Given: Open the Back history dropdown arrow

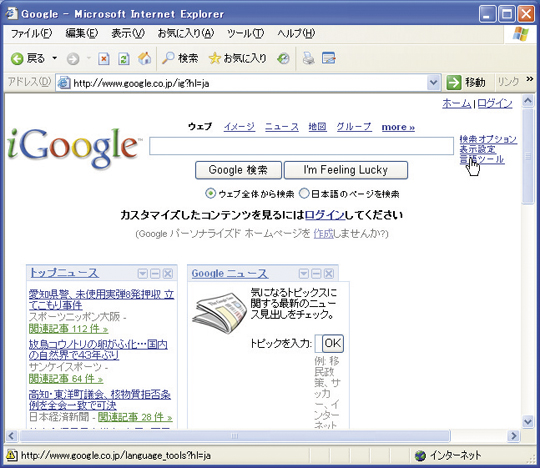Looking at the screenshot, I should tap(55, 58).
